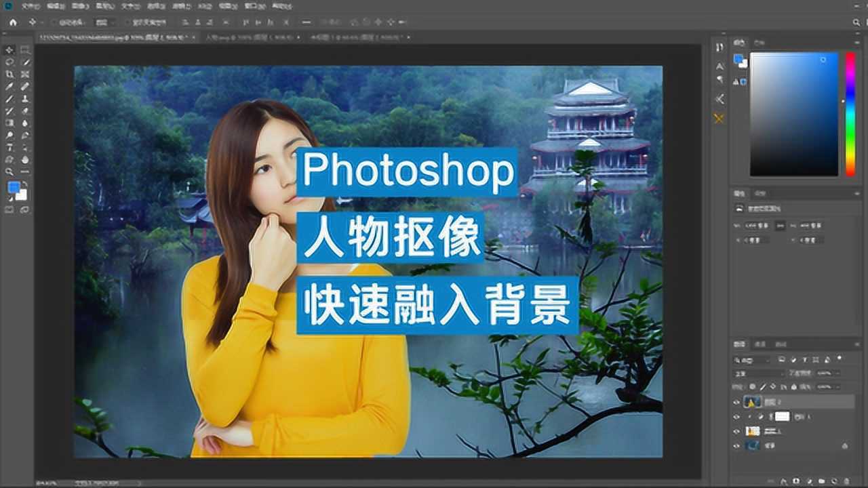Open the Color panel flyout menu
The width and height of the screenshot is (868, 488).
[857, 43]
